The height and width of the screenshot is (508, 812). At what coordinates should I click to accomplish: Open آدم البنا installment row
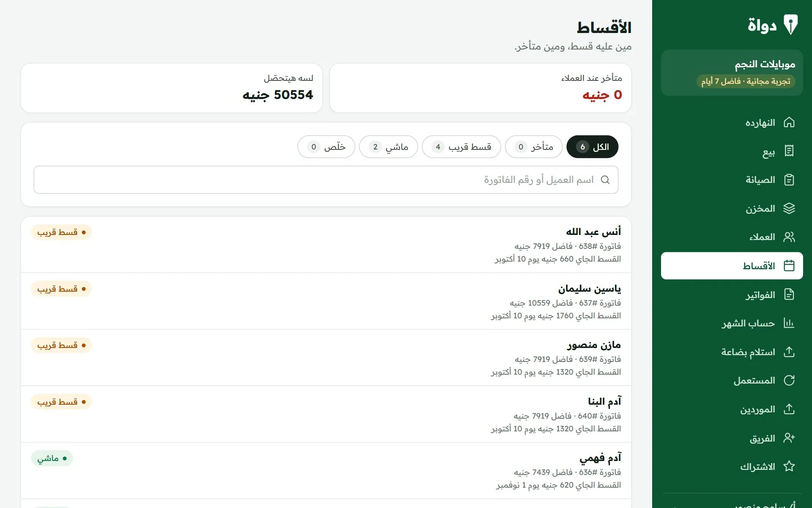pos(326,414)
